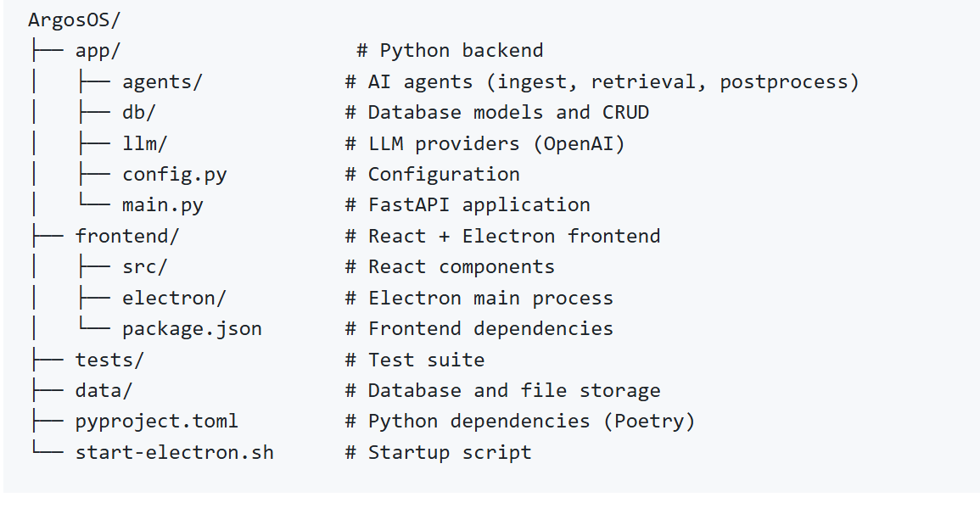Click the "# React + Electron frontend" comment
Image resolution: width=980 pixels, height=514 pixels.
coord(502,236)
